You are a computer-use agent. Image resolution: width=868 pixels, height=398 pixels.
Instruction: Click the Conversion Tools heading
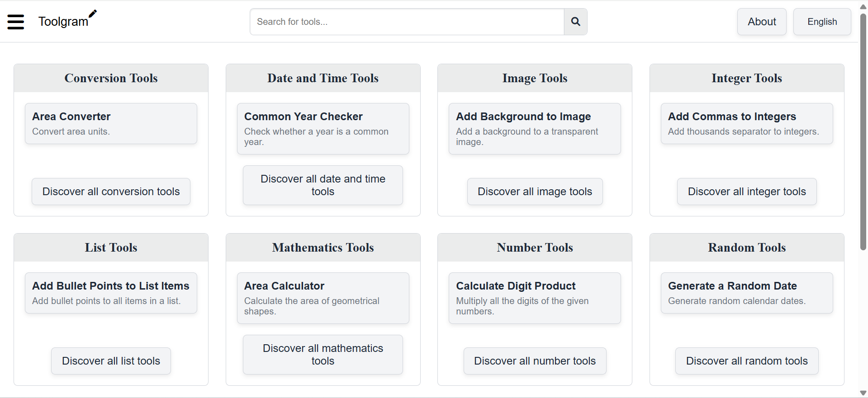[x=111, y=78]
